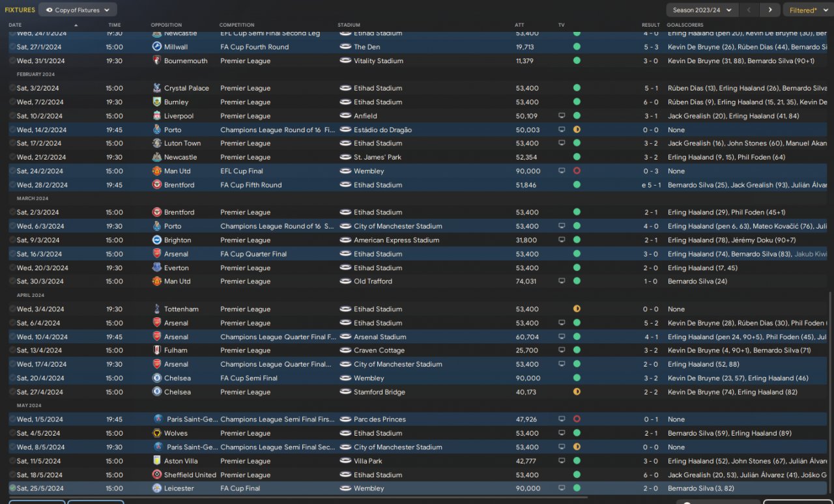
Task: Open the Newcastle team link on 21/2/2024
Action: pos(180,157)
